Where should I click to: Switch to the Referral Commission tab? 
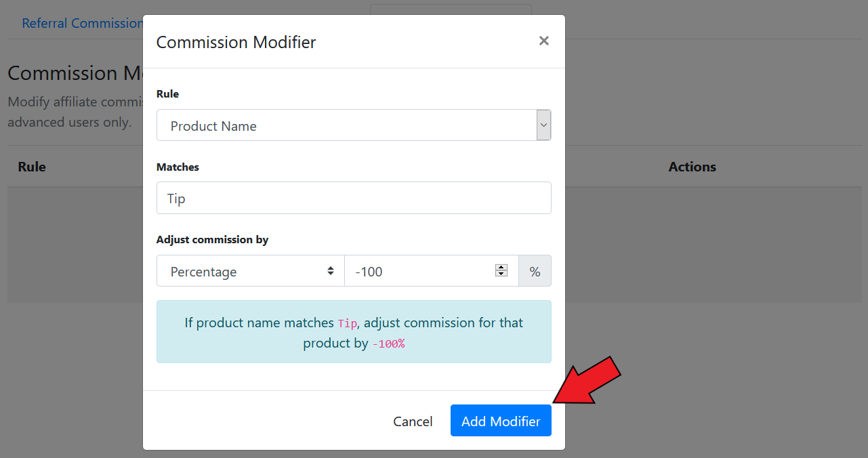82,23
